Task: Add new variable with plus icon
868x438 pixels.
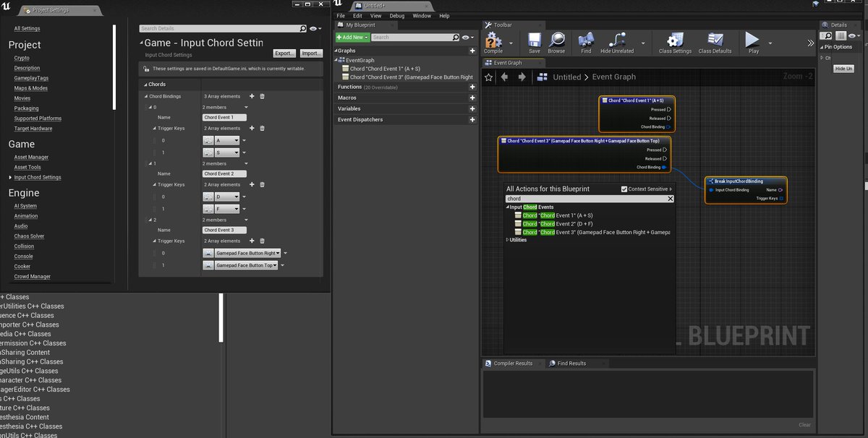Action: 472,108
